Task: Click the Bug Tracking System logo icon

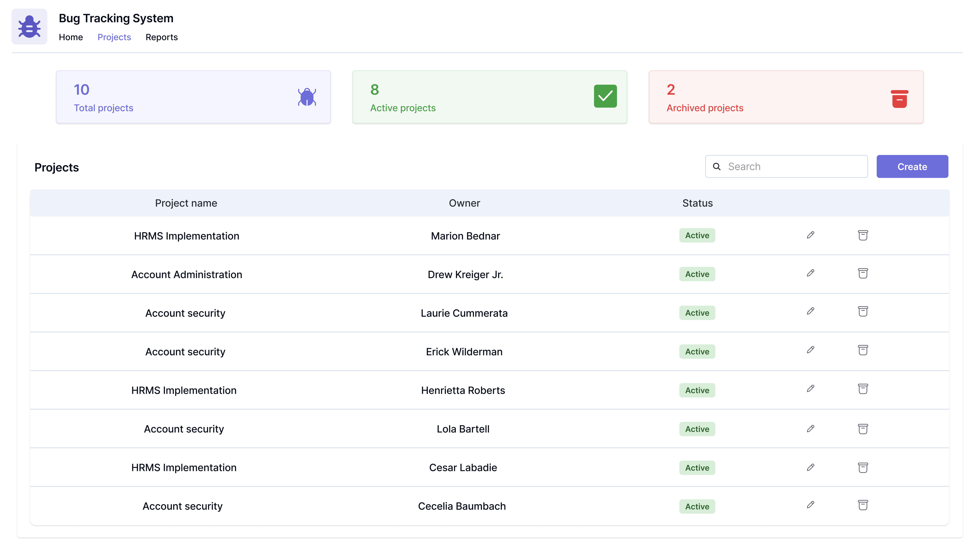Action: 29,27
